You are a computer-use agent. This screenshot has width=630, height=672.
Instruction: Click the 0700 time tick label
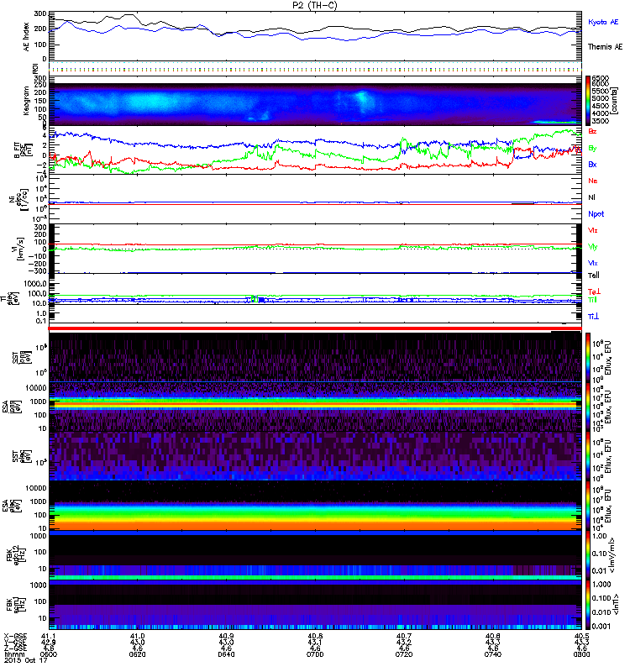315,655
